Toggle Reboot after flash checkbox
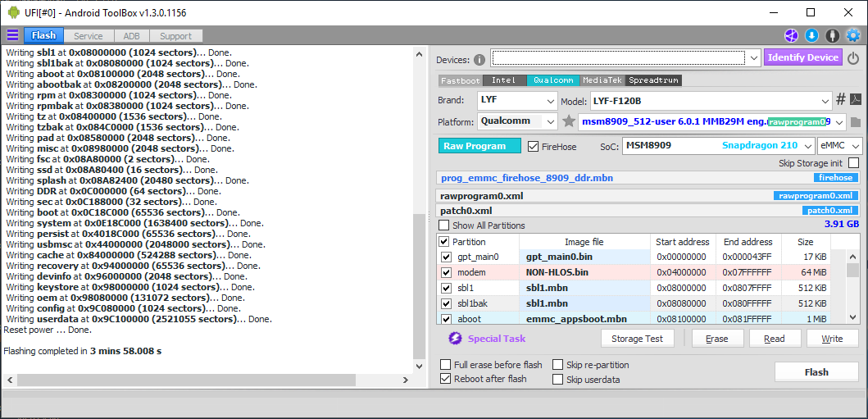This screenshot has width=868, height=419. pos(445,379)
